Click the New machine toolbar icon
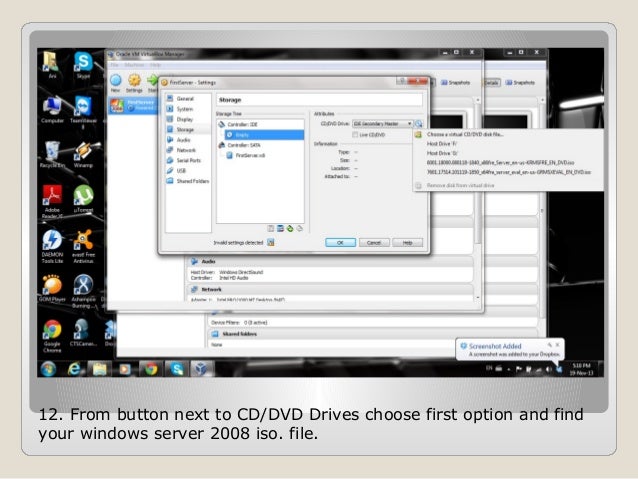 [x=116, y=83]
